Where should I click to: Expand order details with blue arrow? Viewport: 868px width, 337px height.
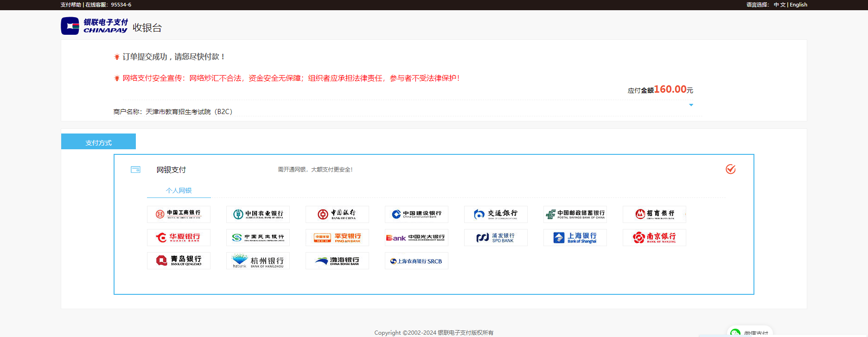point(691,105)
